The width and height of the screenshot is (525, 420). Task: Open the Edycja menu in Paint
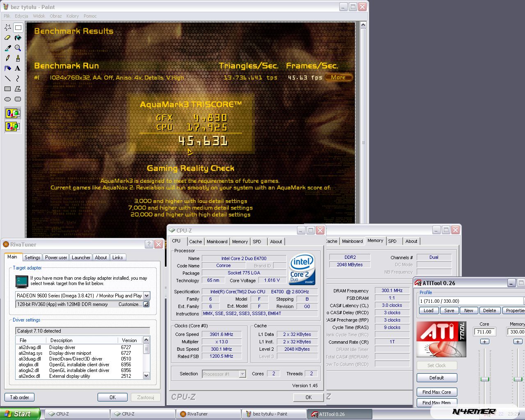(x=21, y=16)
